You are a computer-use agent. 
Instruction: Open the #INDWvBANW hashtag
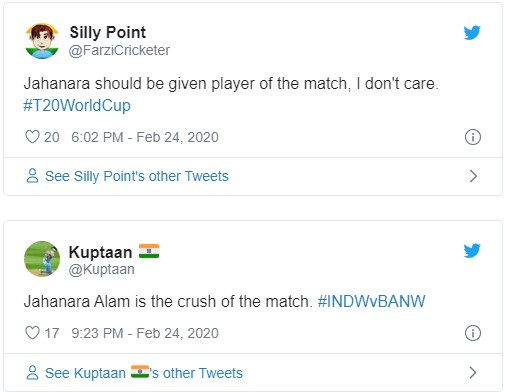pos(371,301)
